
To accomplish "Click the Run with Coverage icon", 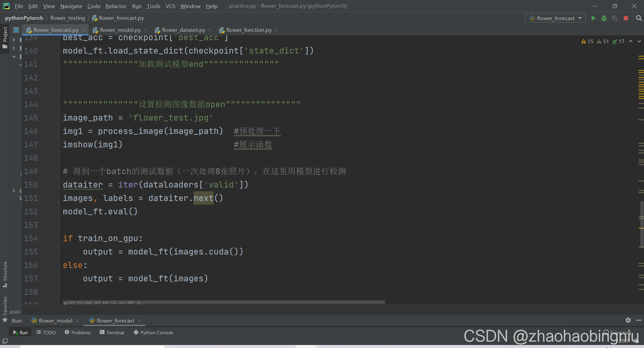I will coord(615,18).
